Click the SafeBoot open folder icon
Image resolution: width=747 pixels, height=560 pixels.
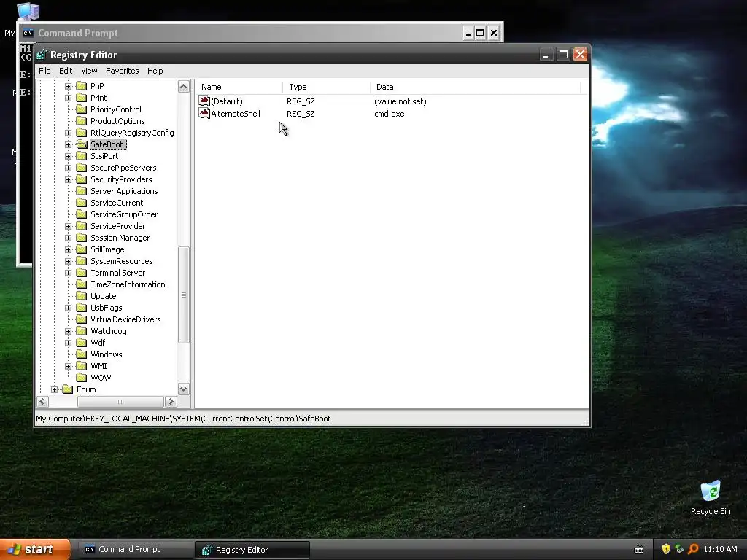coord(82,144)
